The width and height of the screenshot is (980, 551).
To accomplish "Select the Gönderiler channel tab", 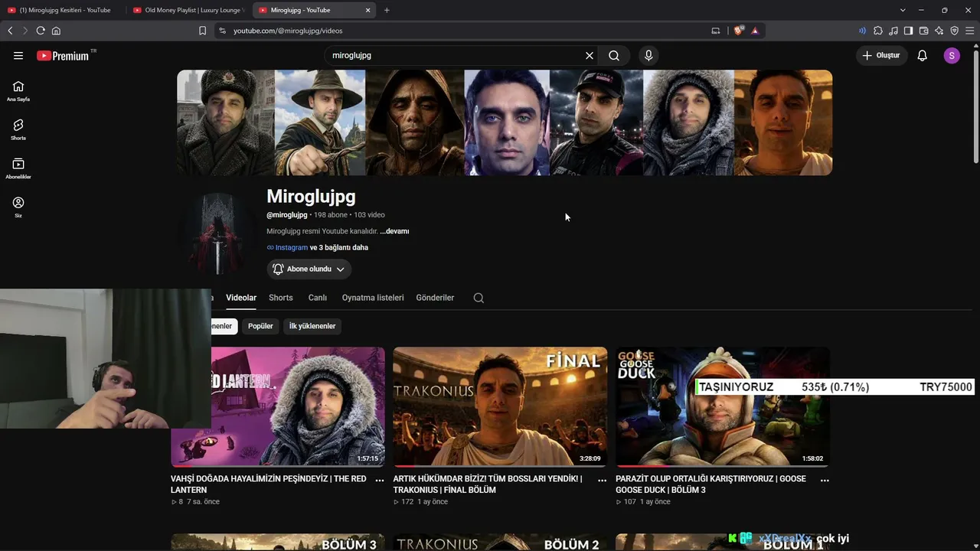I will coord(435,298).
